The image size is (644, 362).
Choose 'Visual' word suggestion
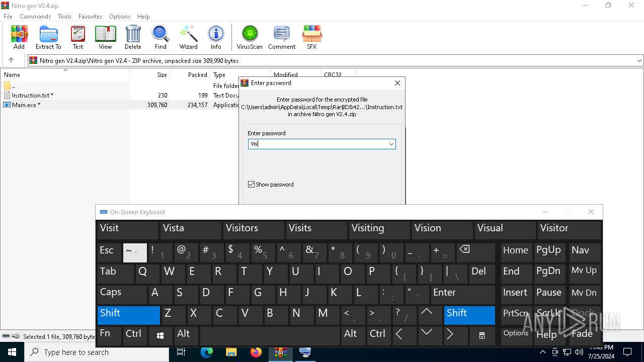505,230
